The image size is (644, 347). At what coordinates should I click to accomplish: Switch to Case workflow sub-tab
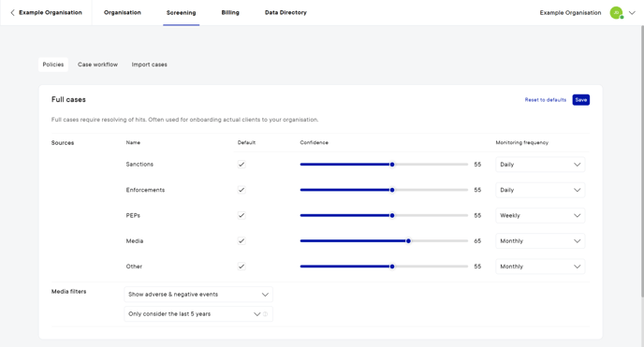[97, 65]
